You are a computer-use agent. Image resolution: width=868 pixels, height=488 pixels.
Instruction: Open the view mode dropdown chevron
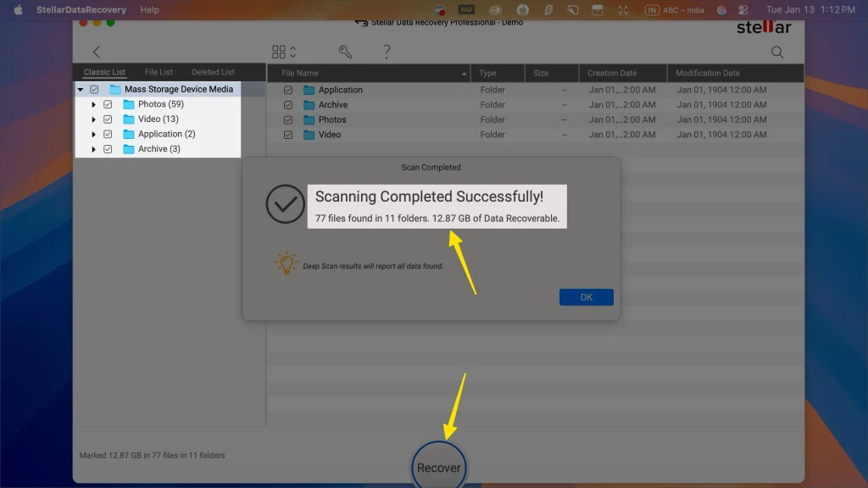click(292, 51)
